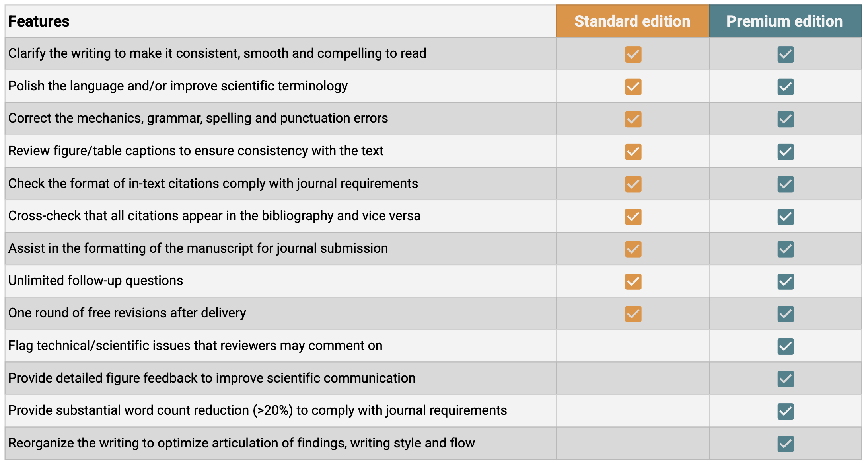Click the Features header label
Viewport: 868px width, 465px height.
tap(39, 21)
